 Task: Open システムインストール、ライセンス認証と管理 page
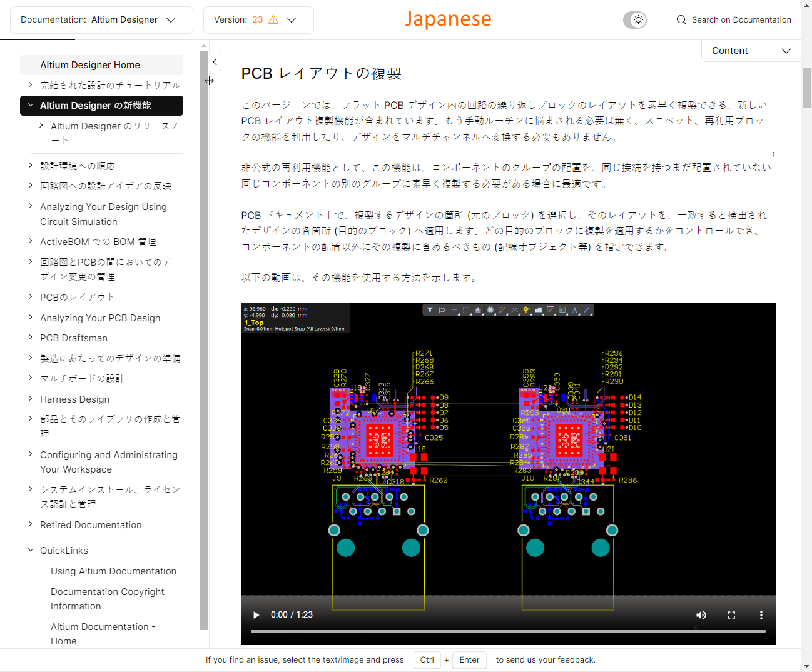coord(110,497)
